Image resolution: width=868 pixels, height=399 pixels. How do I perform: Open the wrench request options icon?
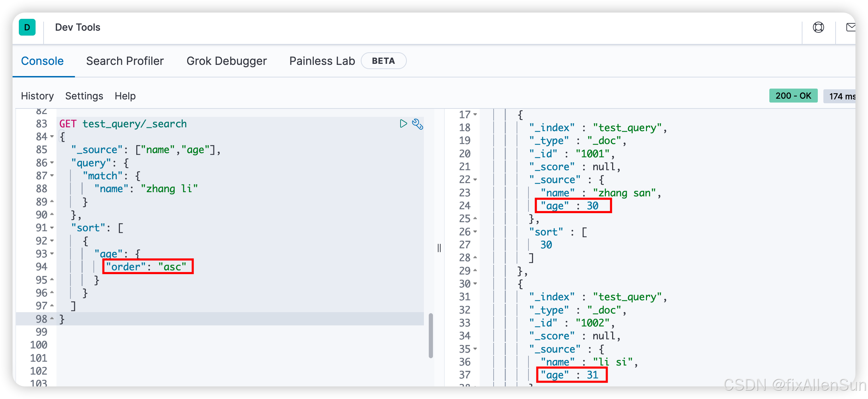pos(417,124)
